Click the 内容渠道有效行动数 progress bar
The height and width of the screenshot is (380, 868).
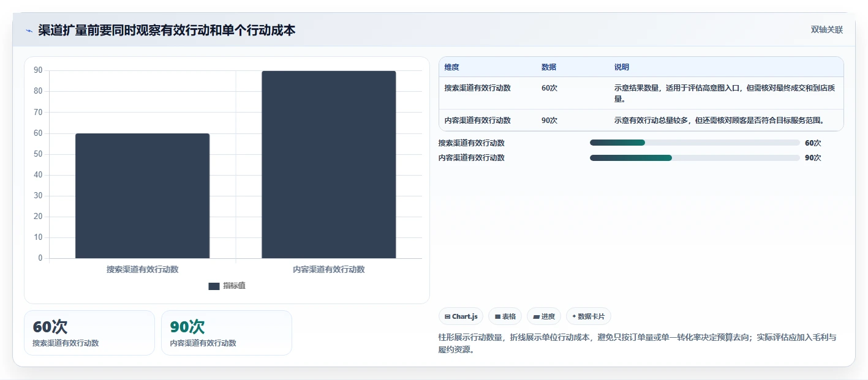tap(695, 158)
